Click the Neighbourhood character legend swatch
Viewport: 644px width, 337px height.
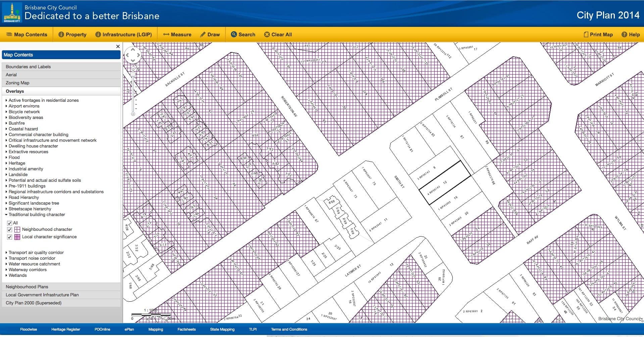(17, 230)
